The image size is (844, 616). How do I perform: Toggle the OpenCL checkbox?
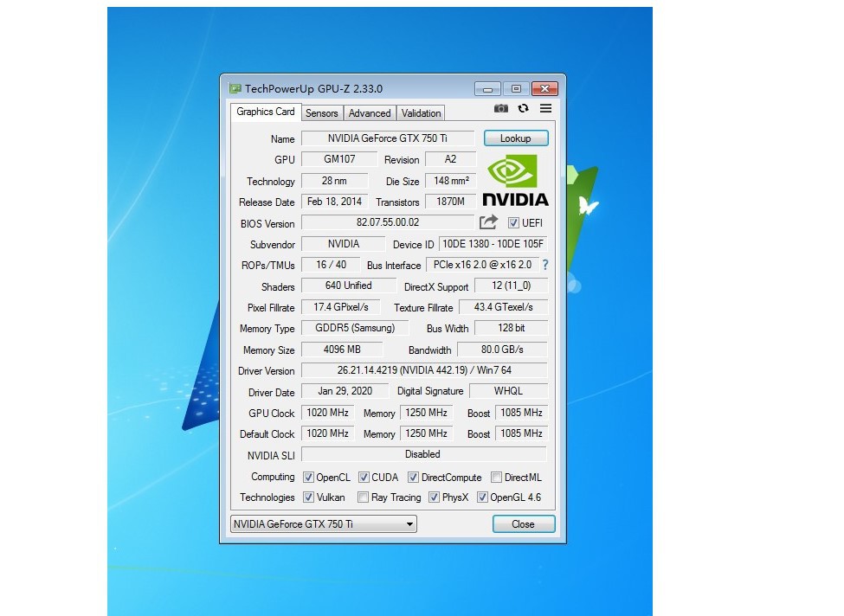(x=308, y=478)
